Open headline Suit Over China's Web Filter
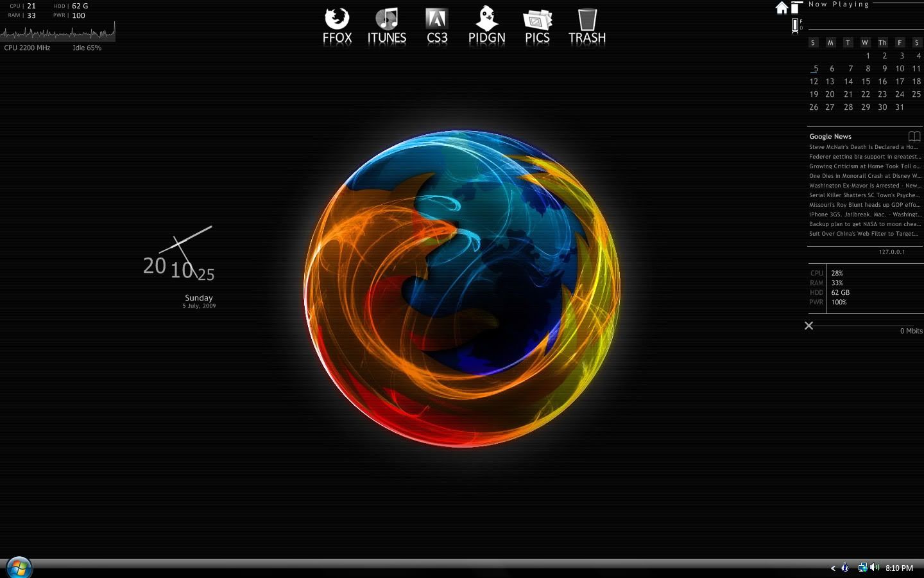 pos(864,234)
